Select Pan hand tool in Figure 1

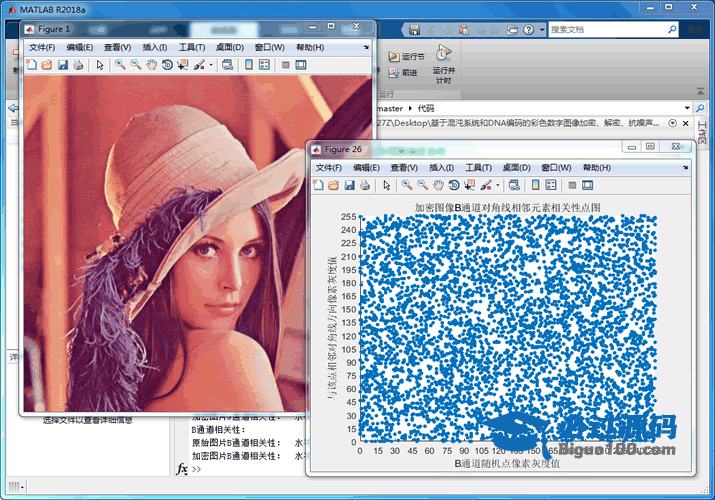[151, 65]
